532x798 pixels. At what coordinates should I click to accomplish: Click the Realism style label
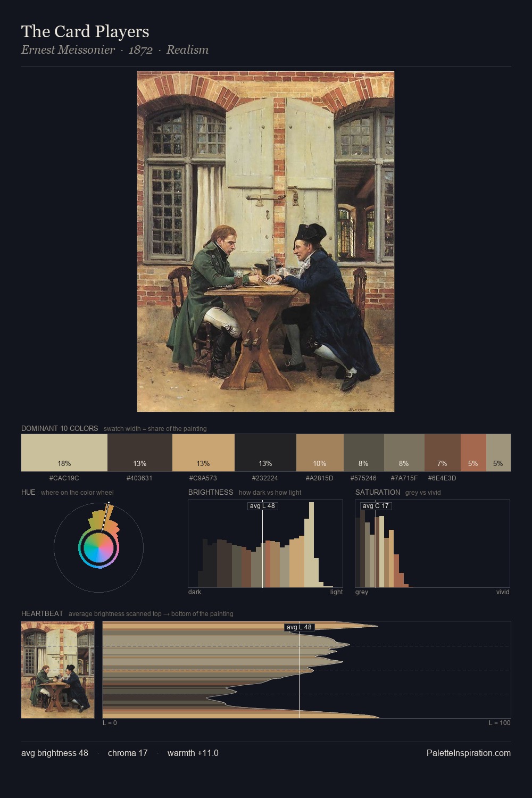pyautogui.click(x=187, y=49)
